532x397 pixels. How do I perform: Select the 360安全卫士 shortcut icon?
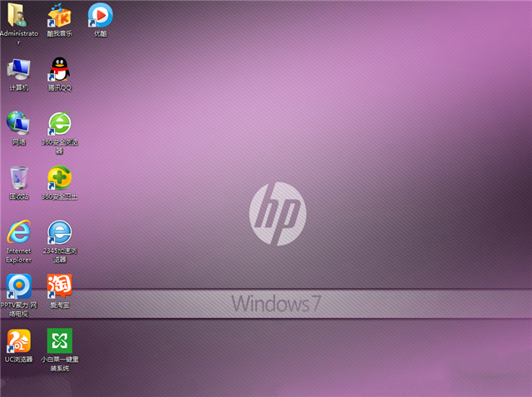(59, 177)
